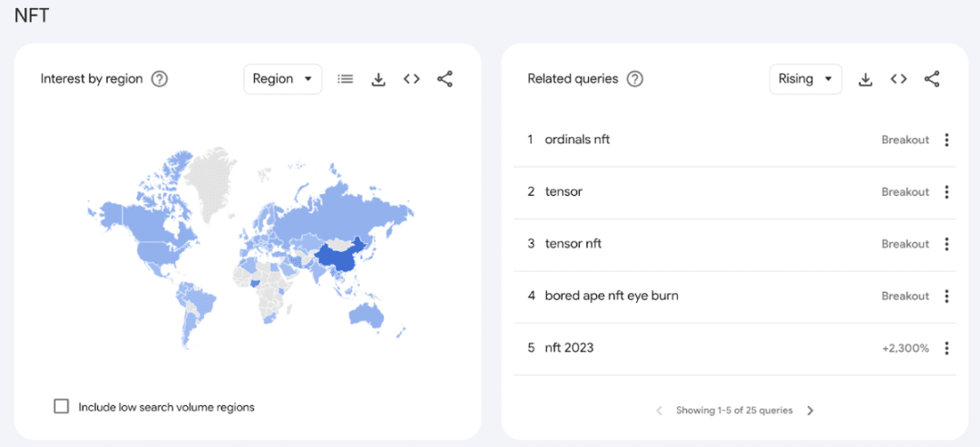This screenshot has height=447, width=980.
Task: Open help for Related queries
Action: [x=635, y=79]
